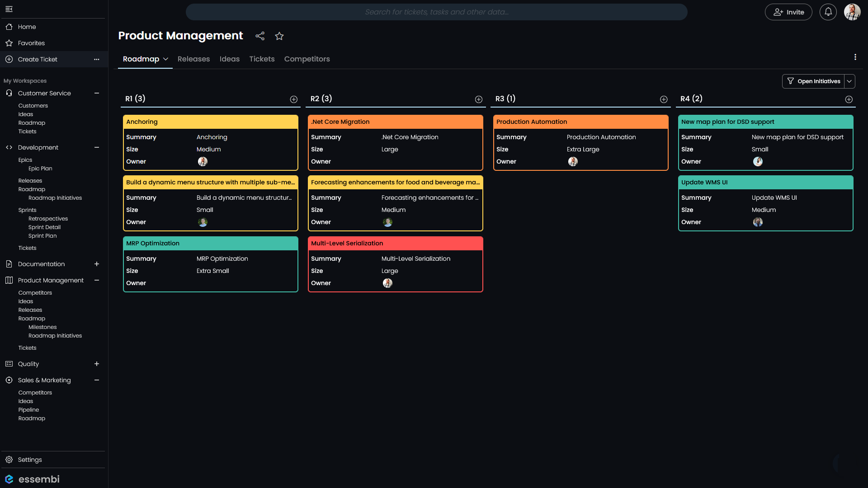Add an initiative to the R1 column
Viewport: 868px width, 488px height.
pos(294,99)
